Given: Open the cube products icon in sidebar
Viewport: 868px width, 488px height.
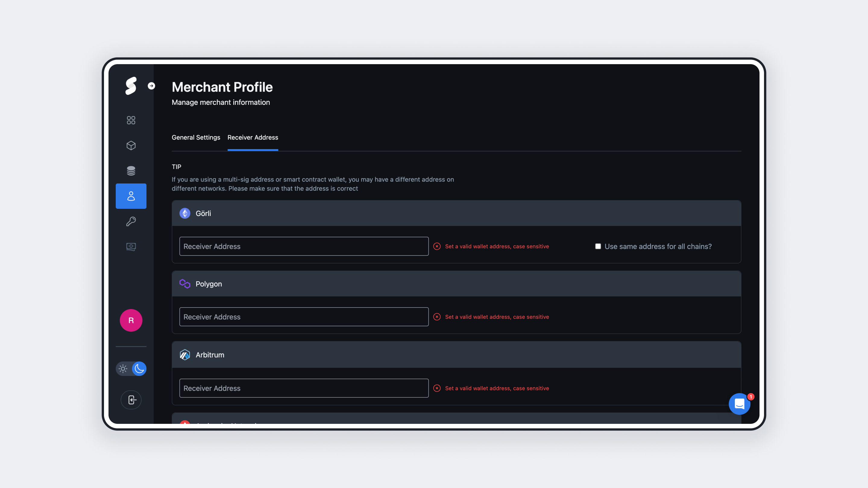Looking at the screenshot, I should tap(131, 145).
